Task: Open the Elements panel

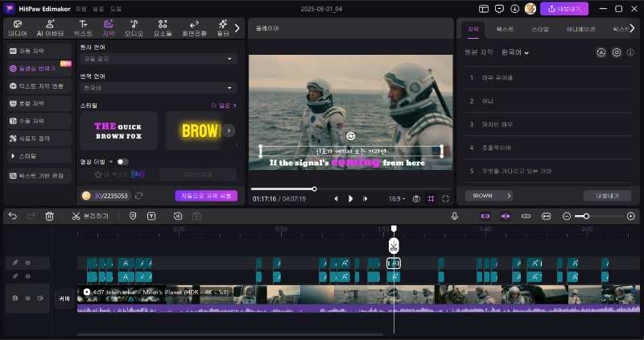Action: pos(163,28)
